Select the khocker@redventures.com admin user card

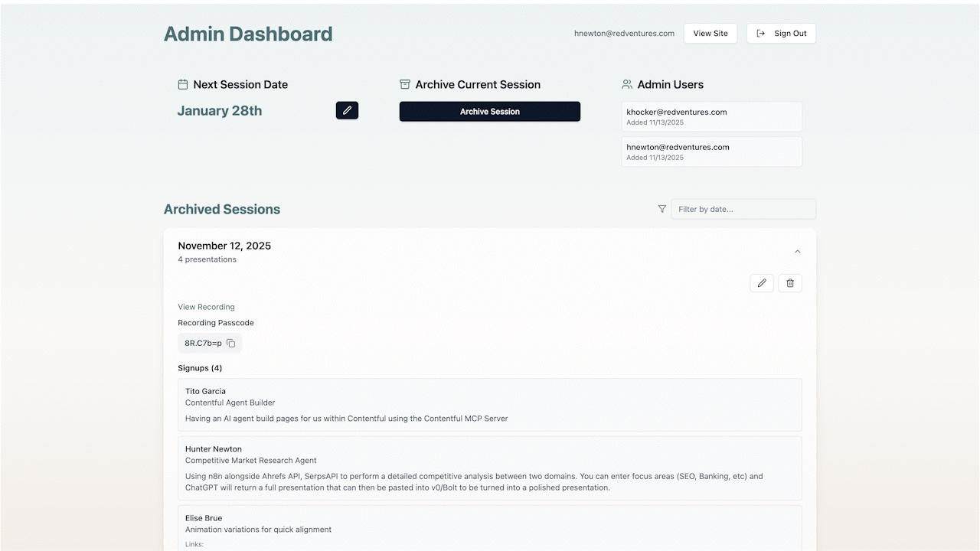tap(711, 116)
